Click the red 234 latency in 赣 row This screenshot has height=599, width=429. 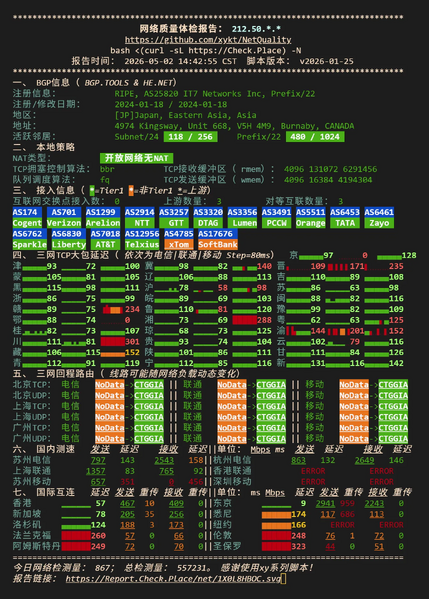pos(132,309)
